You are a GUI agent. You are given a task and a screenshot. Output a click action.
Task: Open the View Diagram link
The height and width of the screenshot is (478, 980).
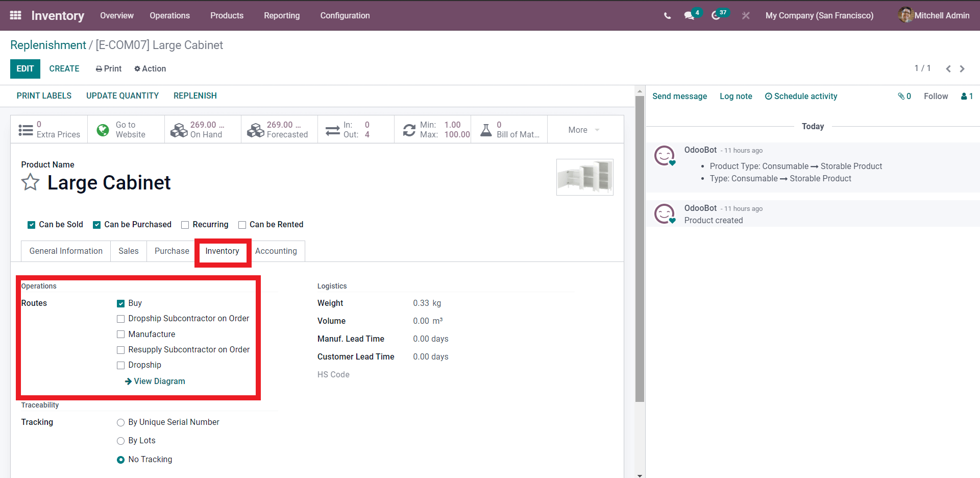pyautogui.click(x=155, y=381)
